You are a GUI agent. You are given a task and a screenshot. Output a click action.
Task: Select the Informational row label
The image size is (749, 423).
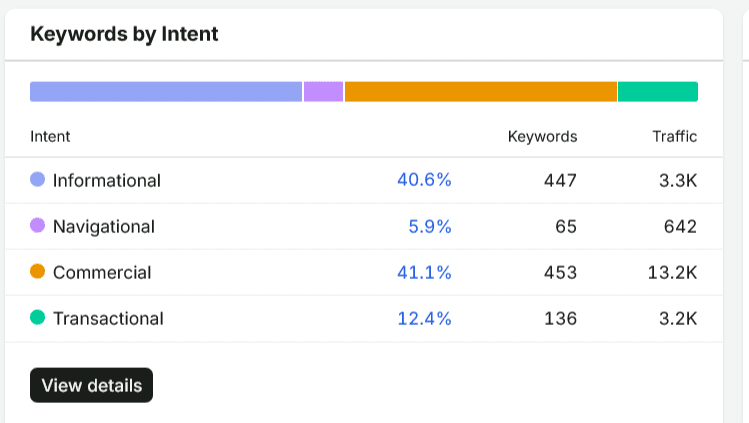pyautogui.click(x=107, y=180)
